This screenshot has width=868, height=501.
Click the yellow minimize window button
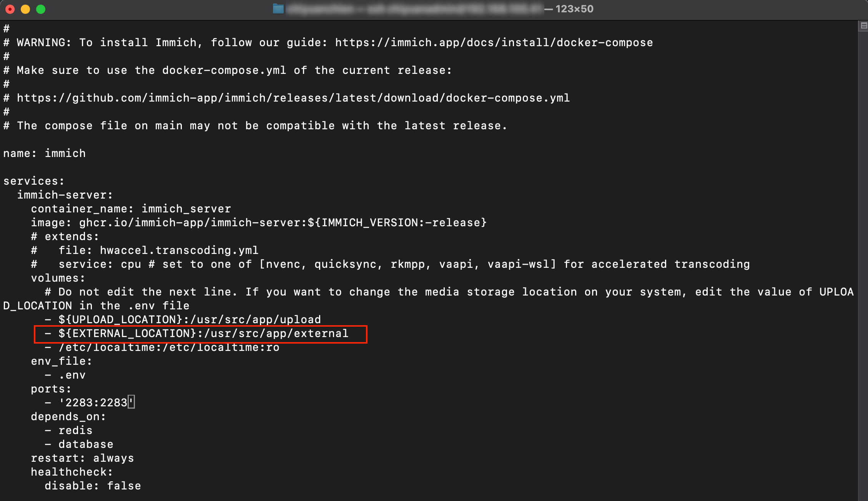click(x=25, y=9)
